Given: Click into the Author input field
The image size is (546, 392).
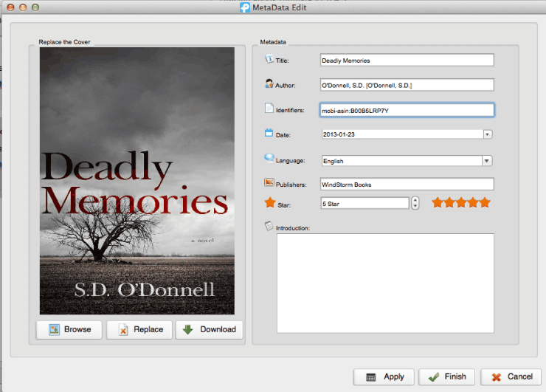Looking at the screenshot, I should (407, 85).
